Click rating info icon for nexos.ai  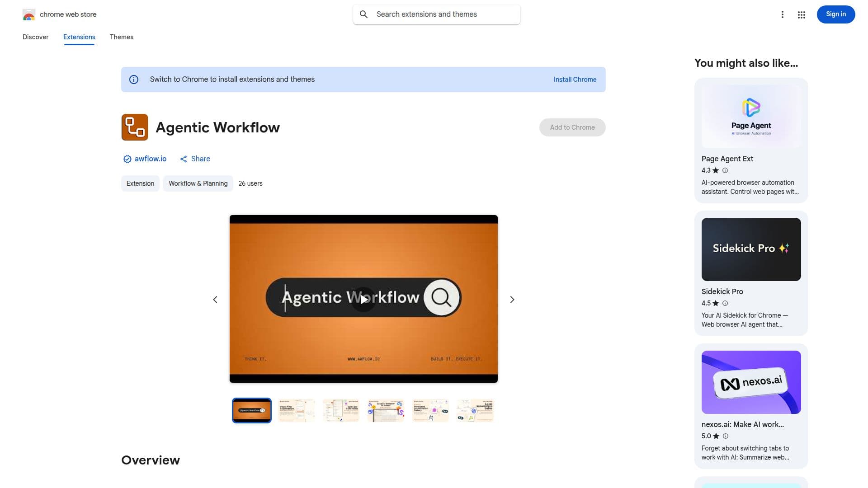coord(726,436)
